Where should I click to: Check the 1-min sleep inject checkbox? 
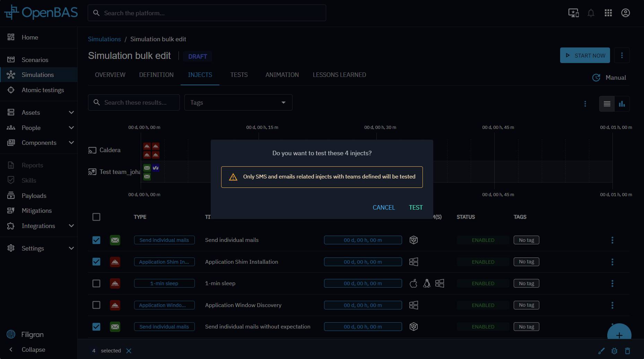point(96,283)
